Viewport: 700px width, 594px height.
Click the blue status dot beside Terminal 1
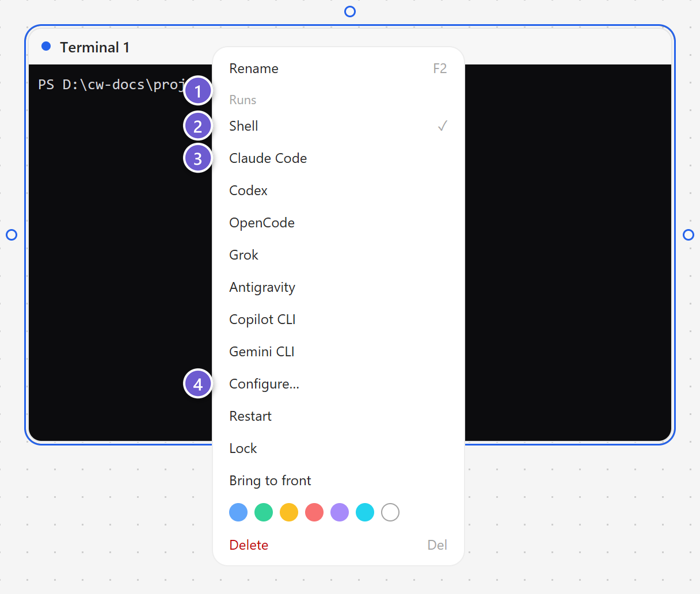pos(46,46)
